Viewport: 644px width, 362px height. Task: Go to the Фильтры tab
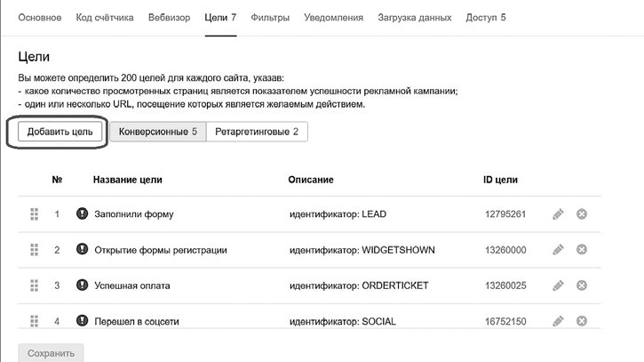pyautogui.click(x=270, y=18)
